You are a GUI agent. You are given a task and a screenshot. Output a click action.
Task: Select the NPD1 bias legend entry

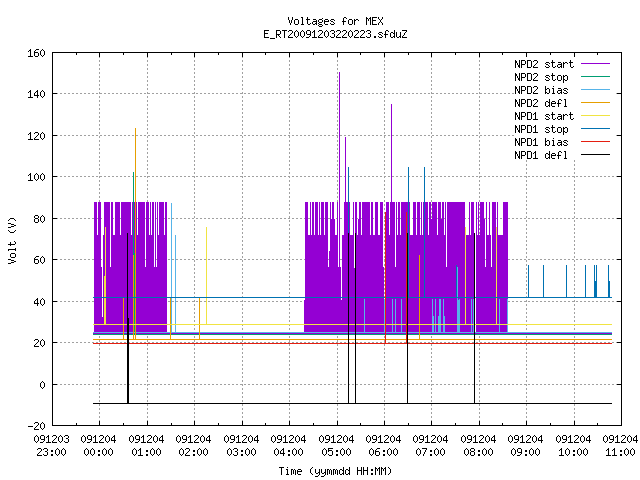pos(541,142)
